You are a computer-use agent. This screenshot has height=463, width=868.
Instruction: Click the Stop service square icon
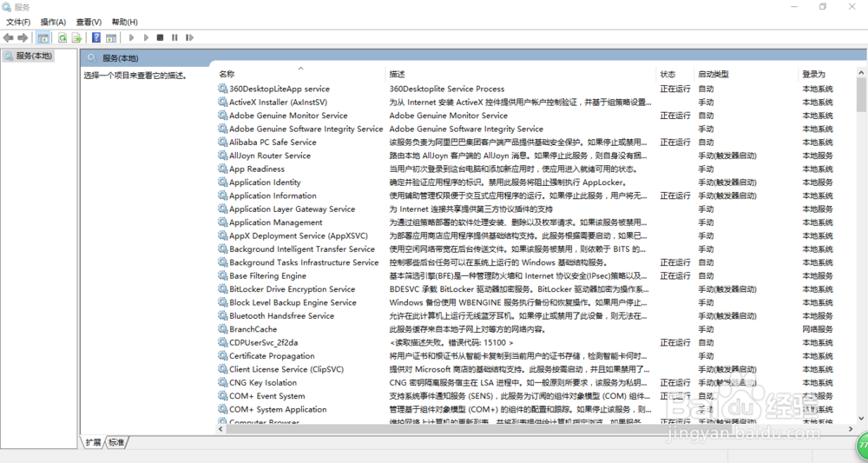click(160, 37)
